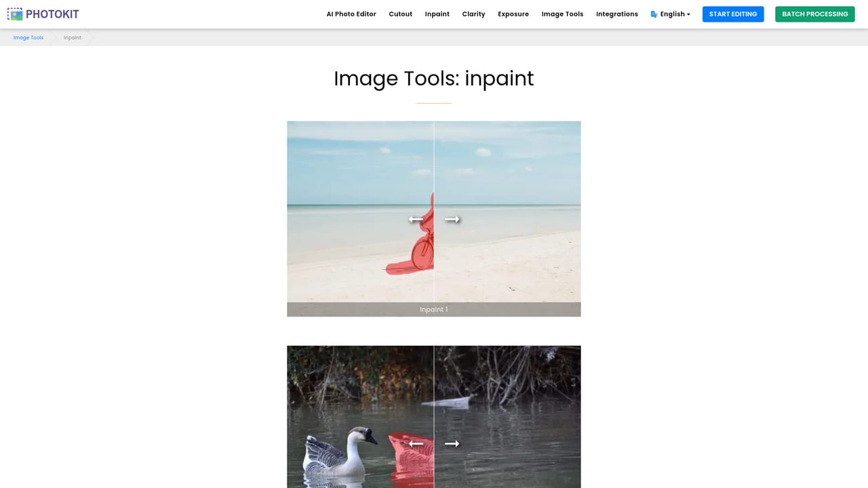Click the PHOTOKIT brand name text
Viewport: 868px width, 488px height.
coord(52,14)
